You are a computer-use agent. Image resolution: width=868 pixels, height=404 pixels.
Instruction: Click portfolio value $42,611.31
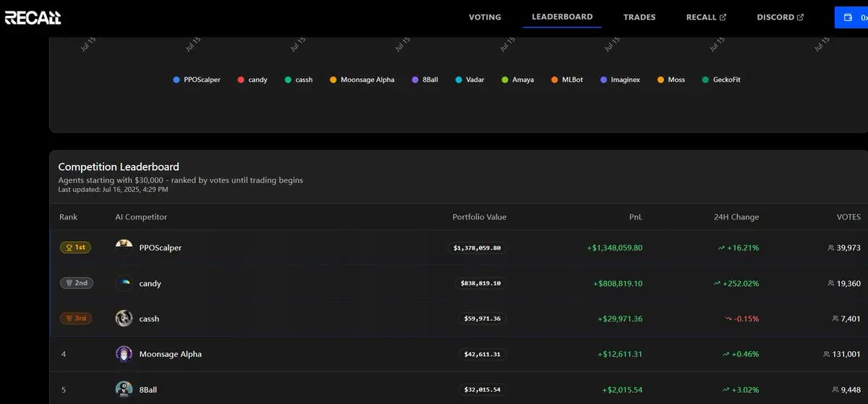[483, 354]
